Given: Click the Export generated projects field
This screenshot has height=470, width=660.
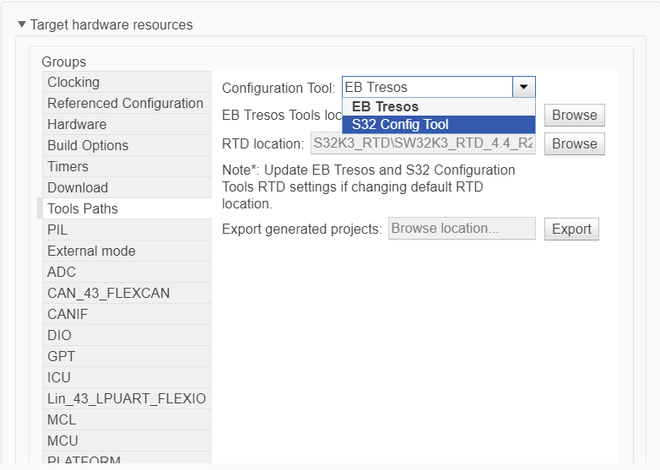Looking at the screenshot, I should pyautogui.click(x=461, y=228).
